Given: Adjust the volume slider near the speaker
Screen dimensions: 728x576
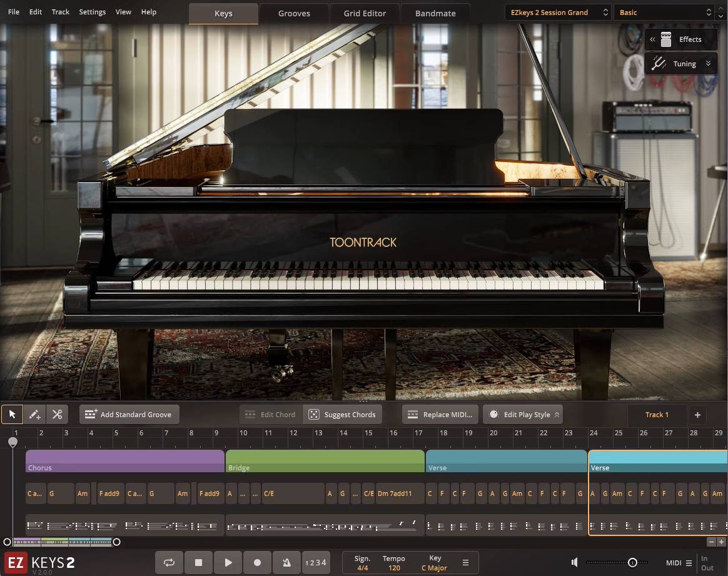Looking at the screenshot, I should pos(632,562).
